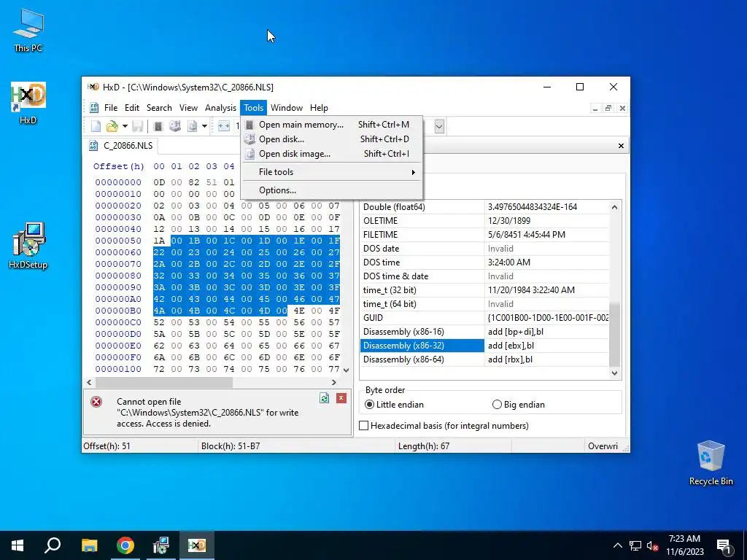Open the Analysis menu

click(x=220, y=108)
